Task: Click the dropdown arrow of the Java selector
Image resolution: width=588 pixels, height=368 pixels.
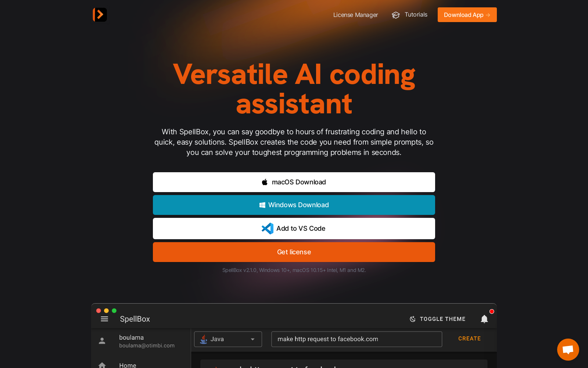Action: [252, 339]
